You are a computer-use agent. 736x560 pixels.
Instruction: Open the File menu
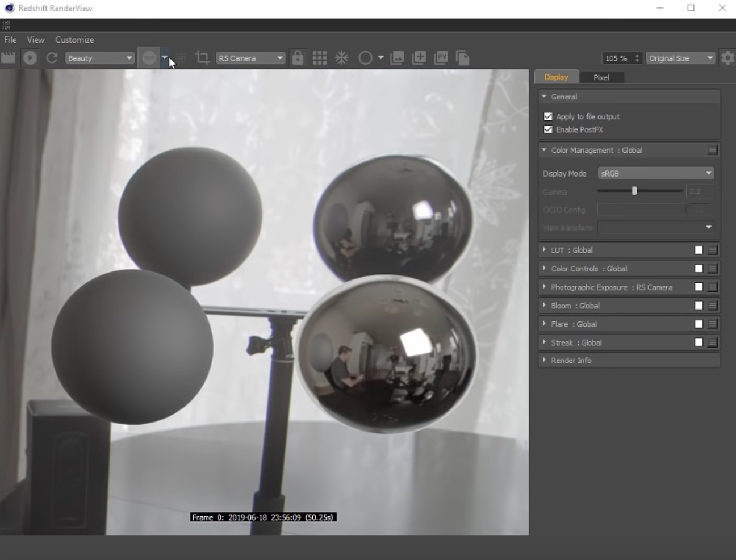point(10,40)
